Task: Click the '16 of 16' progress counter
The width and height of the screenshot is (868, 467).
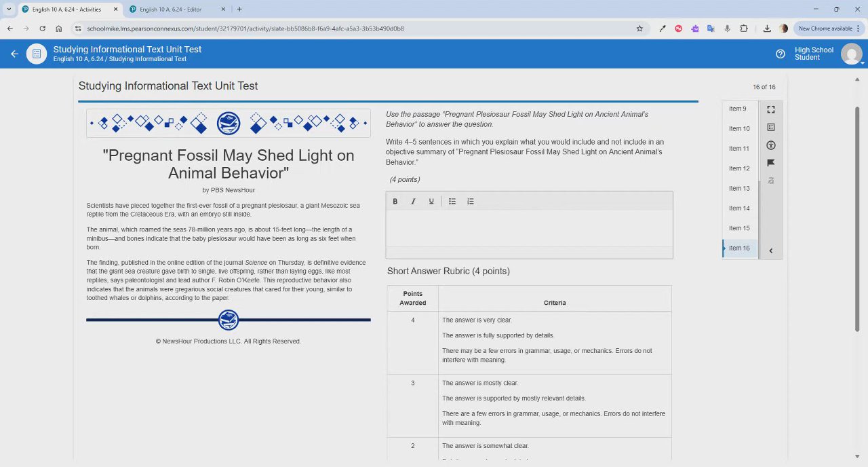Action: point(764,87)
